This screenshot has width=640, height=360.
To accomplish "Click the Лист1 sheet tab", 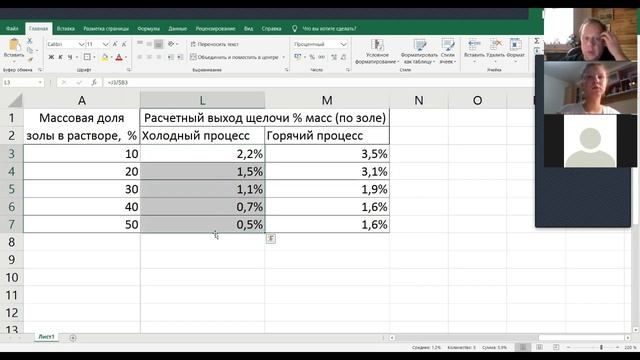I will (x=46, y=337).
